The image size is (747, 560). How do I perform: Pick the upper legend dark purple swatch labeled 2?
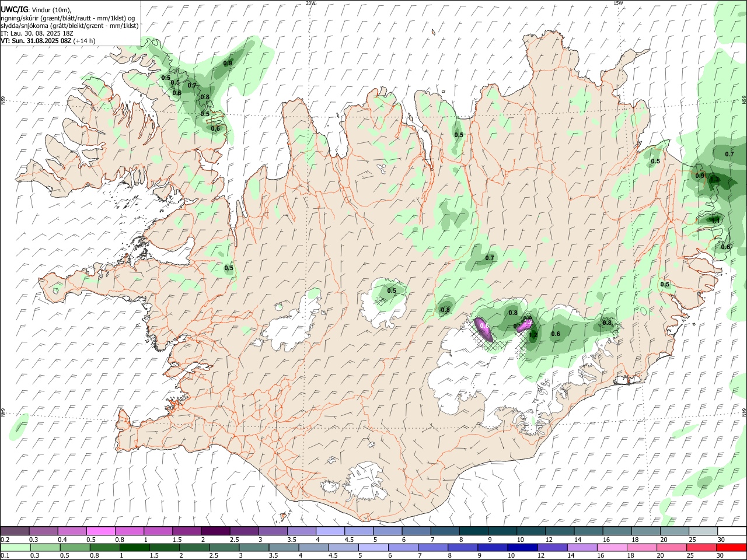(215, 531)
